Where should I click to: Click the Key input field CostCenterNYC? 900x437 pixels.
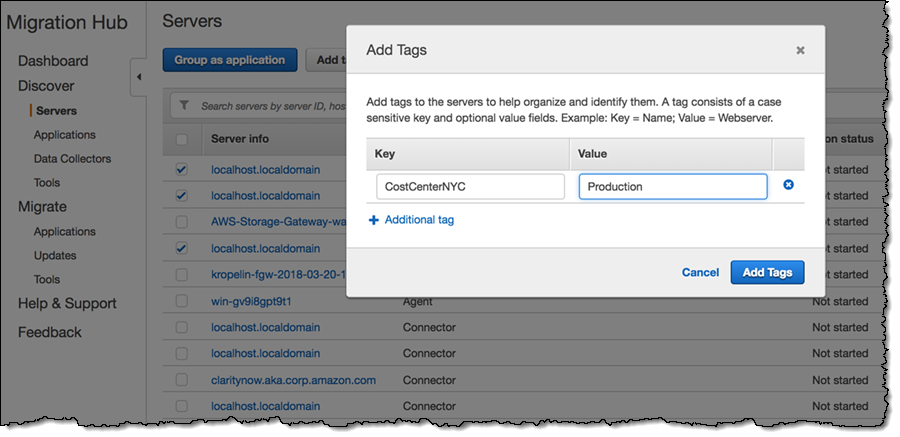click(470, 186)
